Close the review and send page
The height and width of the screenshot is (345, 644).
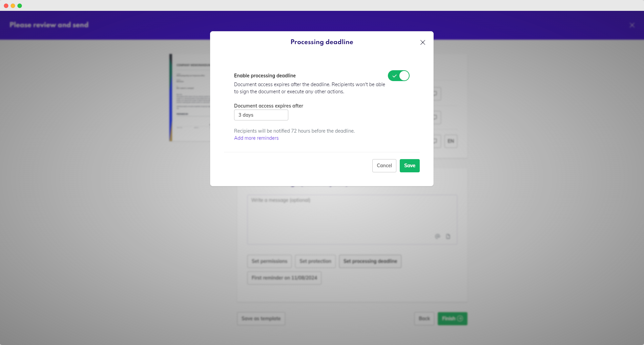tap(632, 25)
